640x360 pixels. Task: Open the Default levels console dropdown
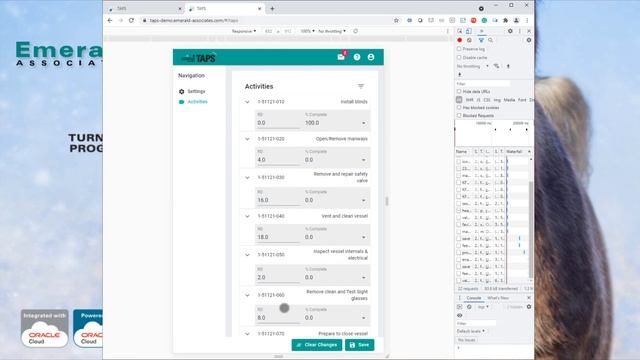point(471,331)
